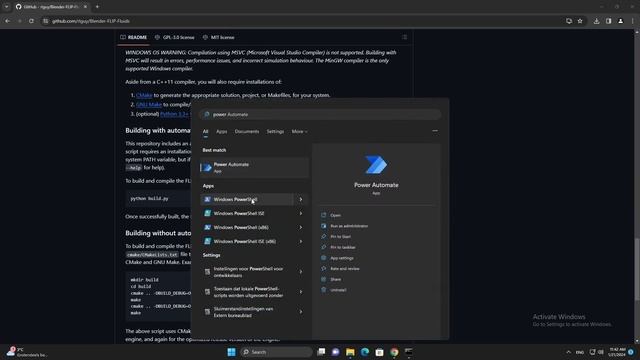Open Chrome downloads icon
Screen dimensions: 640x360
[596, 21]
